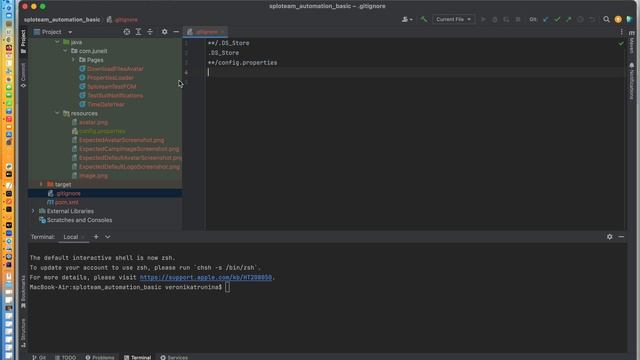Expand External Libraries node

pyautogui.click(x=33, y=211)
